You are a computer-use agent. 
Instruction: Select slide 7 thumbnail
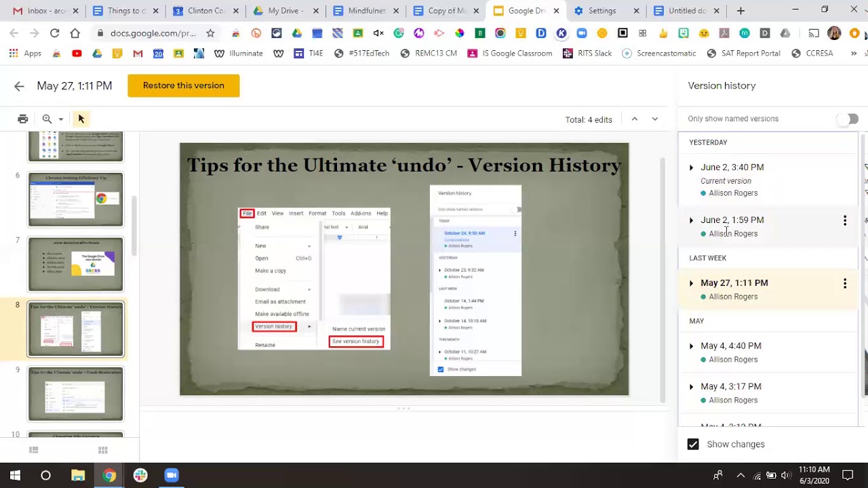(x=75, y=264)
